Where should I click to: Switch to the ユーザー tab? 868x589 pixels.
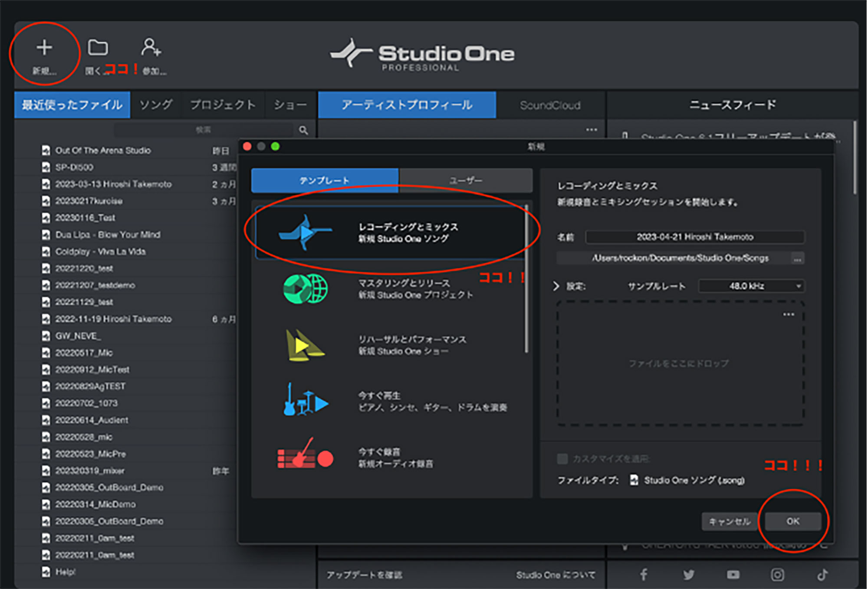466,180
